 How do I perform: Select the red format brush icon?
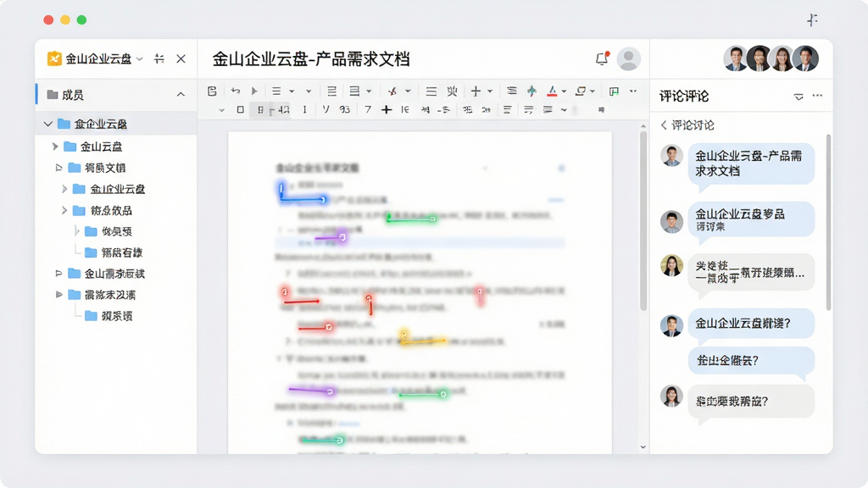click(392, 91)
